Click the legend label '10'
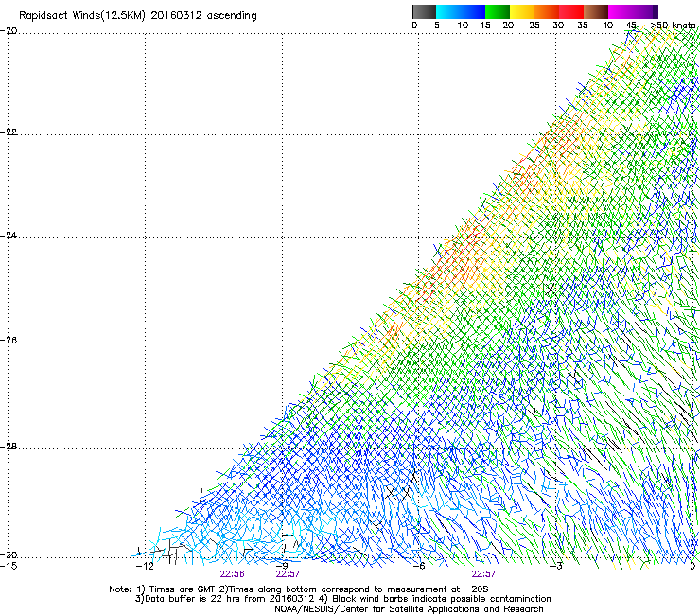Viewport: 700px width, 615px height. tap(463, 26)
